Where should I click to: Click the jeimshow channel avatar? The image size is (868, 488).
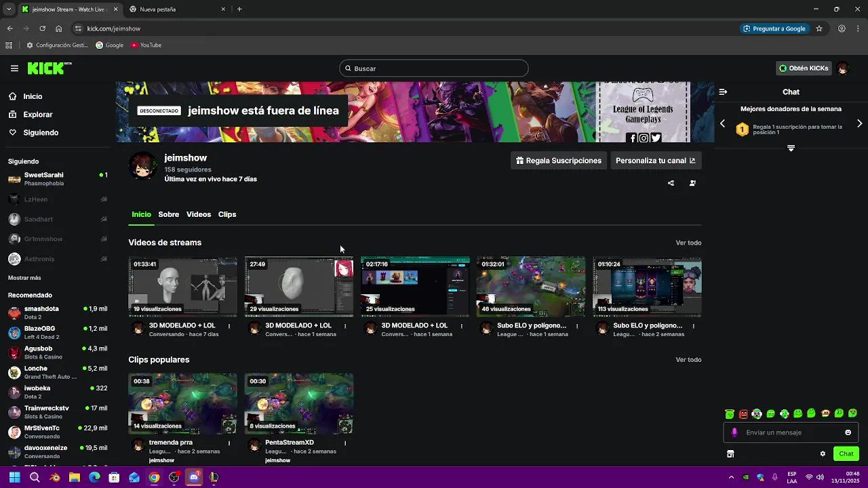click(x=142, y=166)
